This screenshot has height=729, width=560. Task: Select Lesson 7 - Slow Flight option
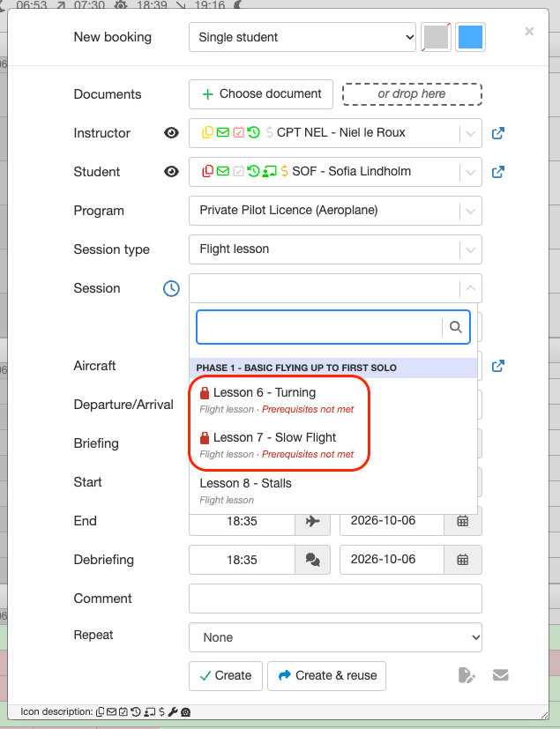pos(333,445)
